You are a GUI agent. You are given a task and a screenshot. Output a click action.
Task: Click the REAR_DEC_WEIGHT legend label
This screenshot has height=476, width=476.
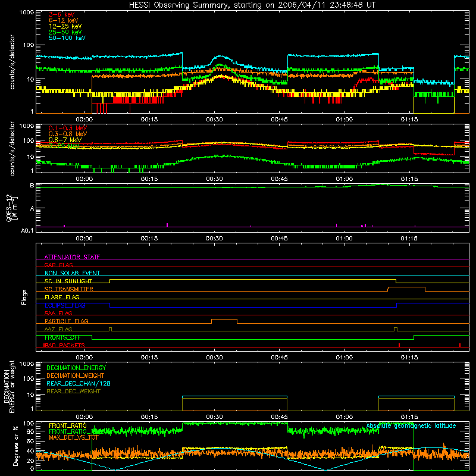pos(73,392)
